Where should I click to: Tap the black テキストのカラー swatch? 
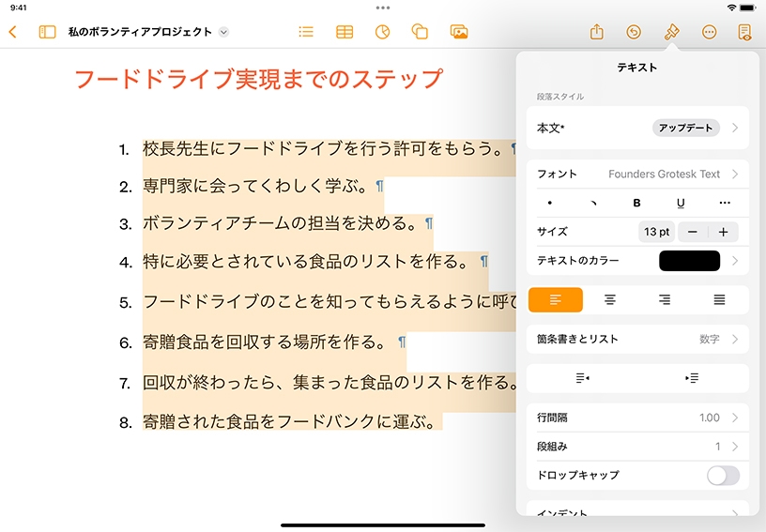click(x=689, y=261)
